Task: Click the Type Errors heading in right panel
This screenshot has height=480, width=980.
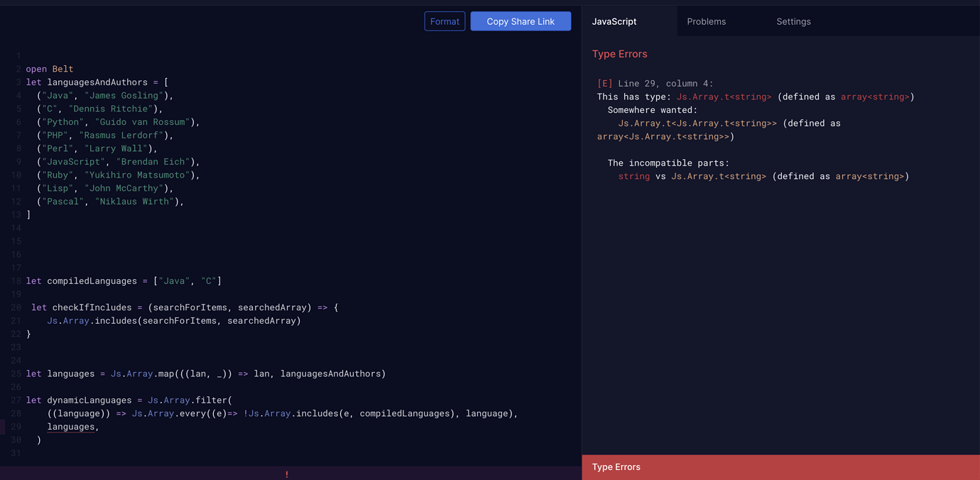Action: tap(619, 54)
